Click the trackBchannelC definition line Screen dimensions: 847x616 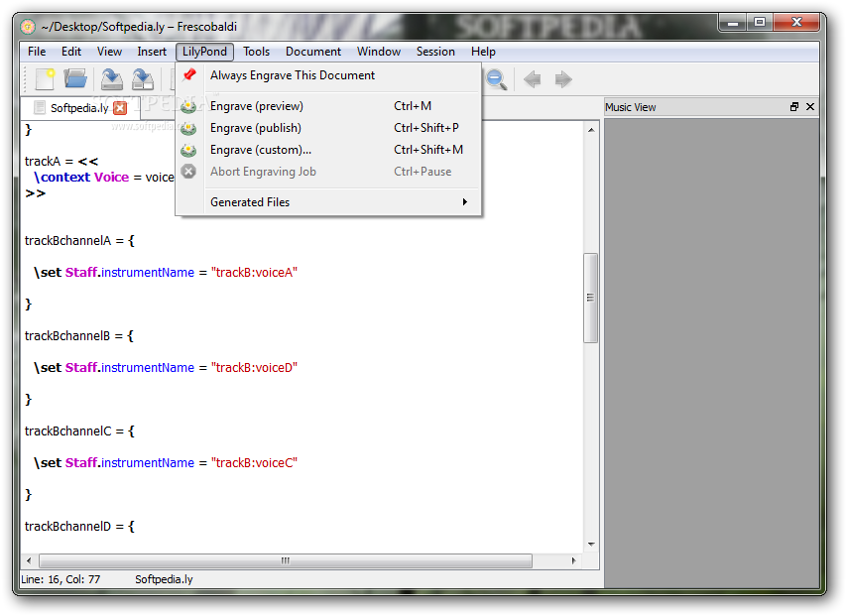(x=79, y=431)
